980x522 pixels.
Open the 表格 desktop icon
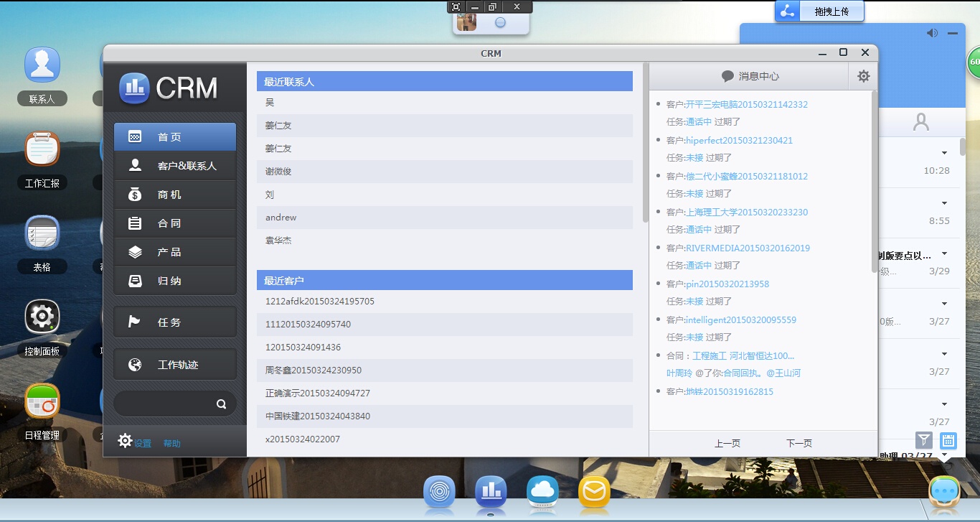pyautogui.click(x=42, y=233)
